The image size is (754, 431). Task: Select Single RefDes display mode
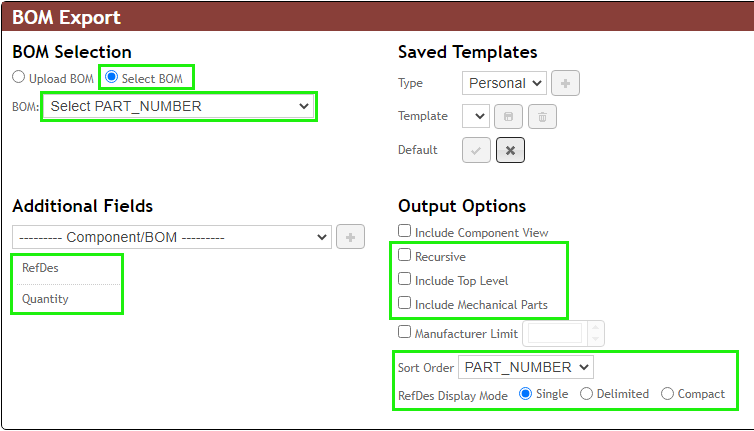[x=526, y=394]
